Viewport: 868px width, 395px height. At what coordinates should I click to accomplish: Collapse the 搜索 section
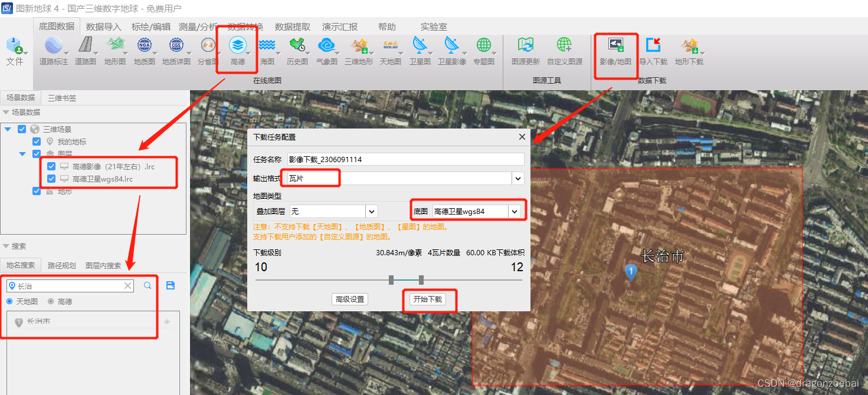click(6, 246)
